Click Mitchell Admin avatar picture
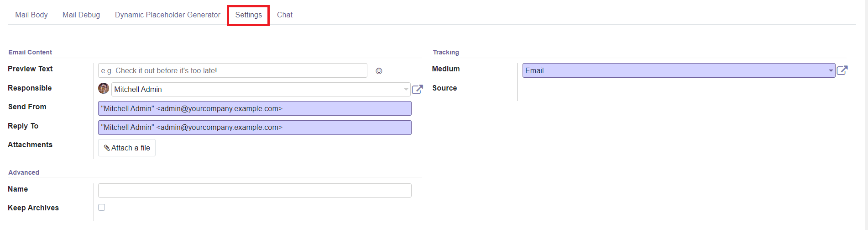868x230 pixels. pos(104,88)
